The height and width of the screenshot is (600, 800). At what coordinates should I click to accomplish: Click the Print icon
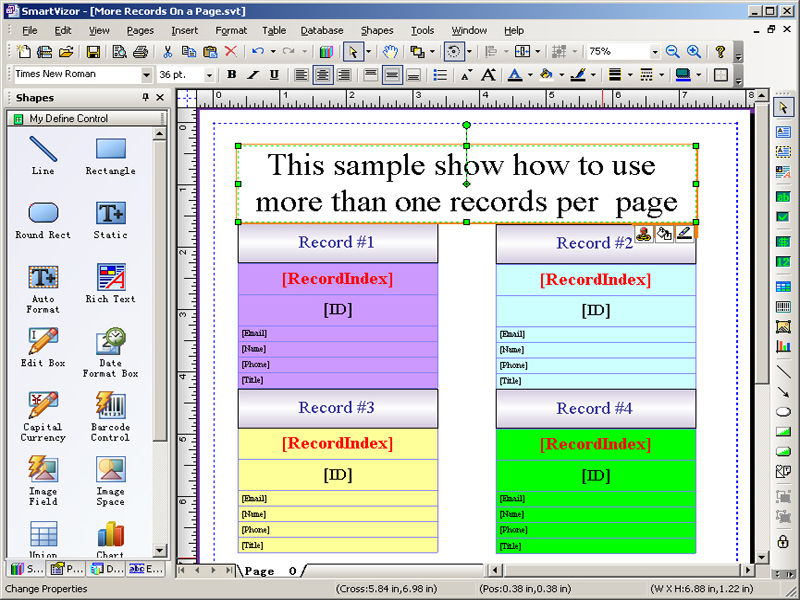(140, 52)
